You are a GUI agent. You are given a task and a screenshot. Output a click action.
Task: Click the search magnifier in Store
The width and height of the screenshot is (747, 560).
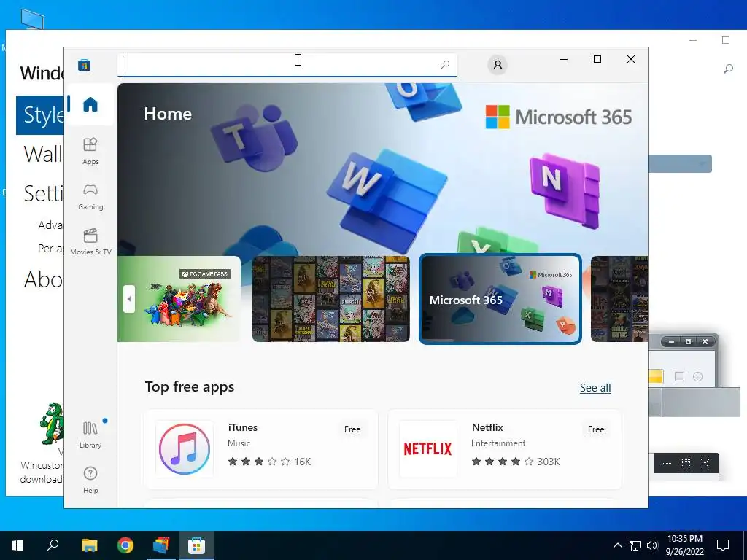444,65
